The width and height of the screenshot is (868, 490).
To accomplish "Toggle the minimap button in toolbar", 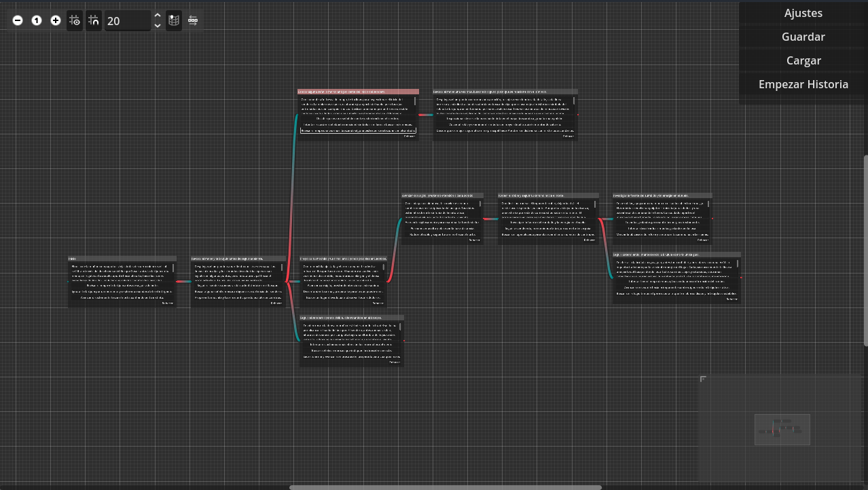I will pyautogui.click(x=175, y=21).
